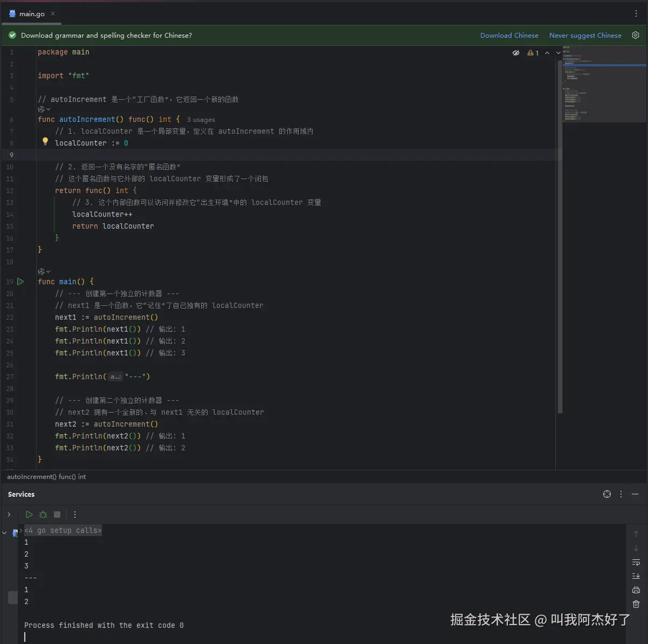This screenshot has width=648, height=644.
Task: Clear console with the trash icon
Action: [636, 604]
